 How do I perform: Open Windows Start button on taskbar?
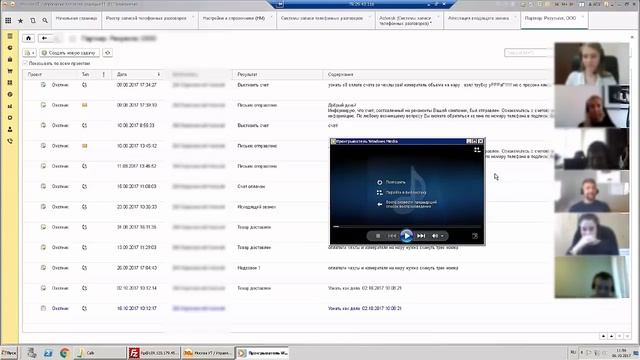(x=9, y=353)
